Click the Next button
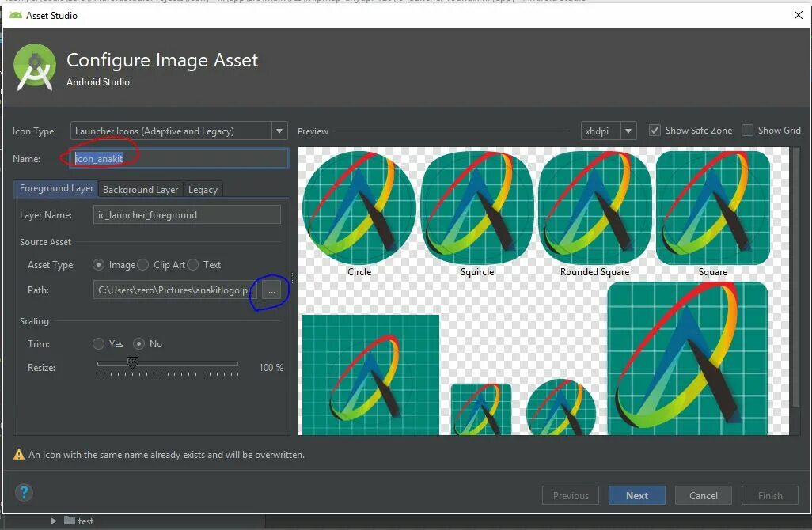The image size is (812, 530). pyautogui.click(x=637, y=495)
